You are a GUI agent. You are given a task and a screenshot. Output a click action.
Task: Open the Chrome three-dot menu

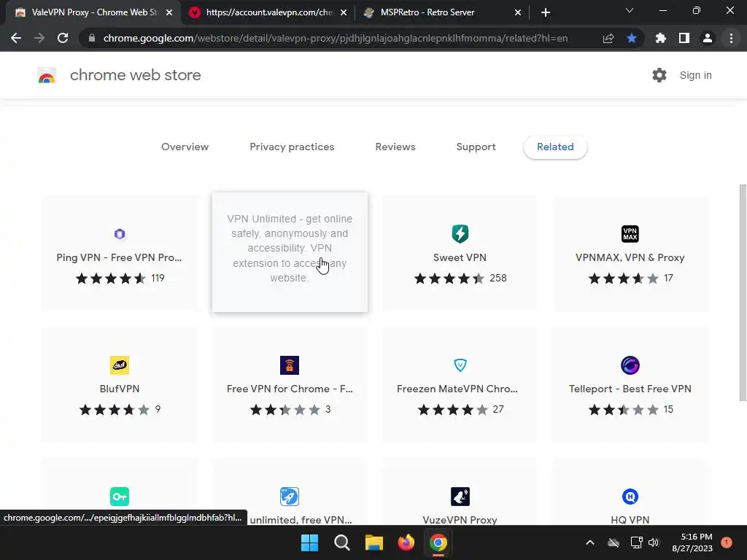[x=731, y=38]
